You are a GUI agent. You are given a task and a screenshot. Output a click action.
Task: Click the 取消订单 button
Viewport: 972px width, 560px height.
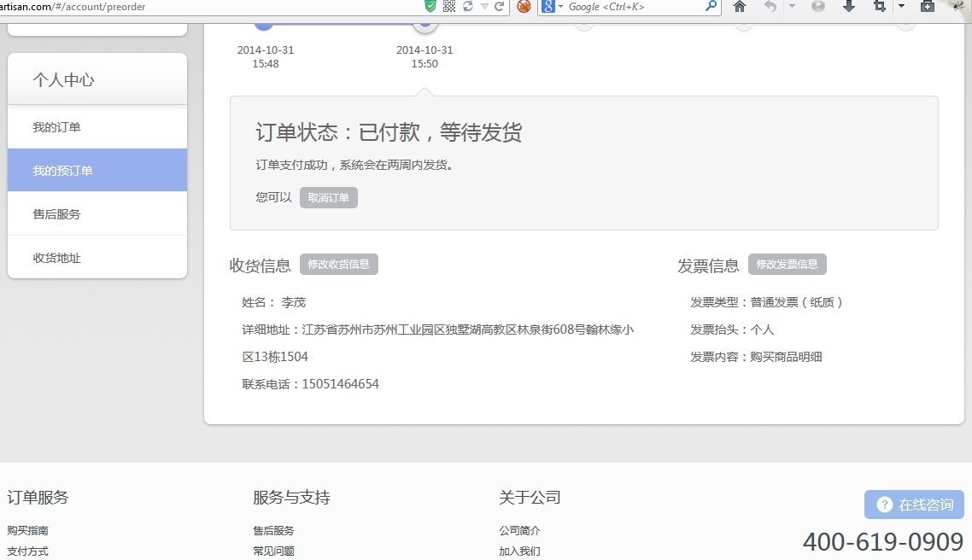329,197
